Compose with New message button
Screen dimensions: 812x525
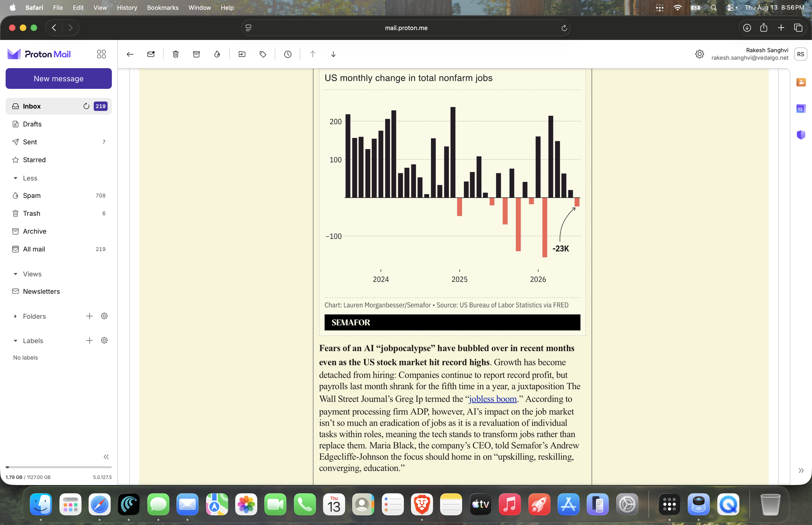pyautogui.click(x=58, y=79)
